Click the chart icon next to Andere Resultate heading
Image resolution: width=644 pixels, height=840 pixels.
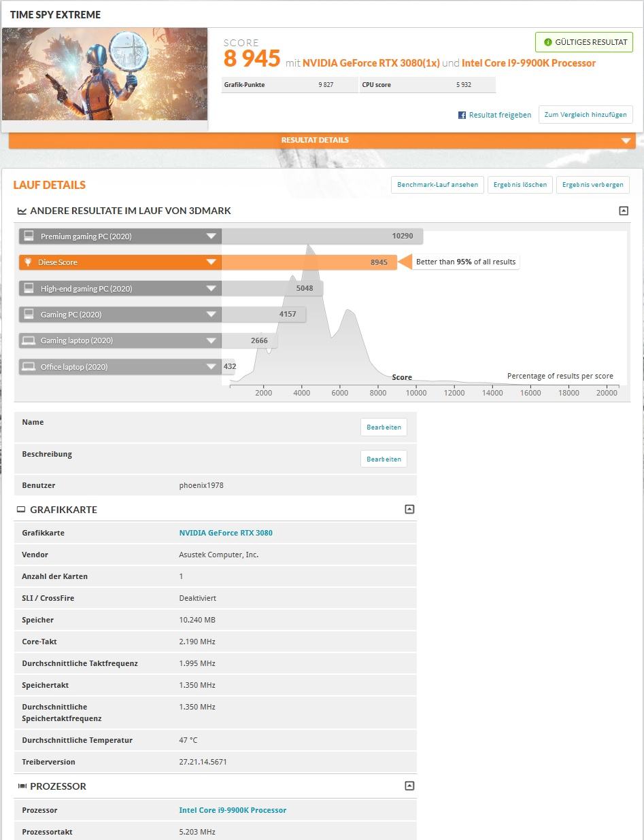click(22, 211)
